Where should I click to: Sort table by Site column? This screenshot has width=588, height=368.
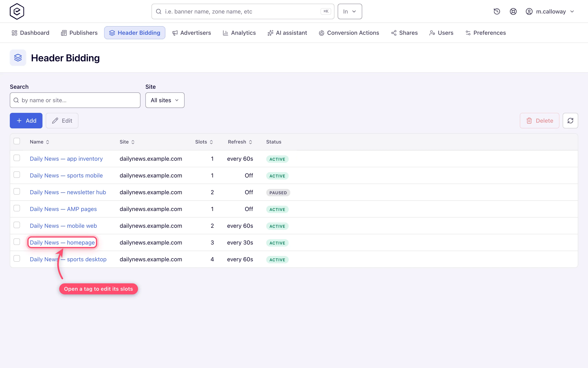[127, 142]
